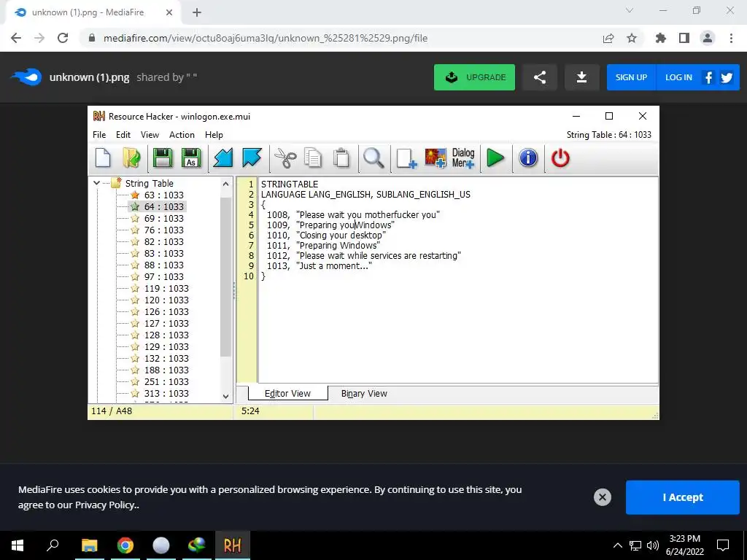Compile script with the green play icon
Viewport: 747px width, 560px height.
pyautogui.click(x=495, y=158)
